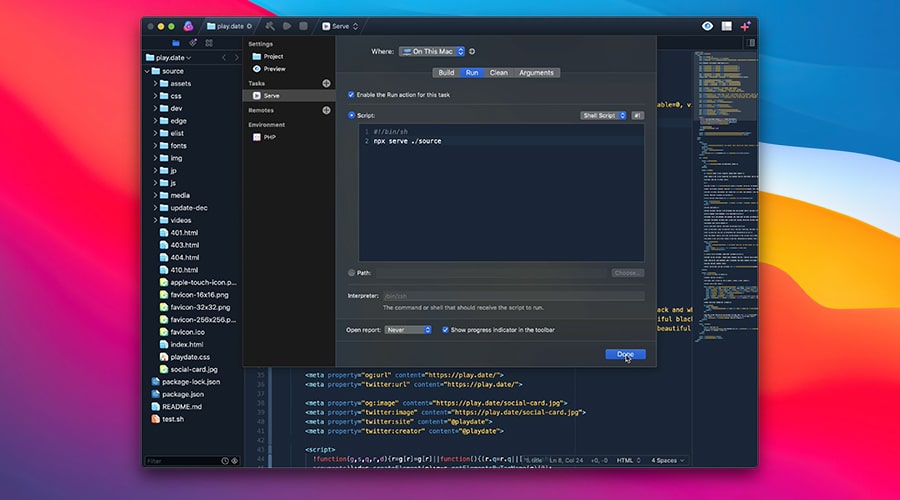Select Preview in the Settings sidebar
This screenshot has height=500, width=900.
pyautogui.click(x=274, y=69)
